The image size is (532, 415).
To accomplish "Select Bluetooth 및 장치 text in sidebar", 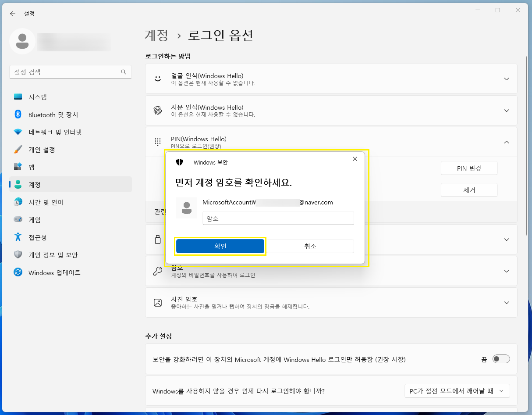I will (53, 114).
